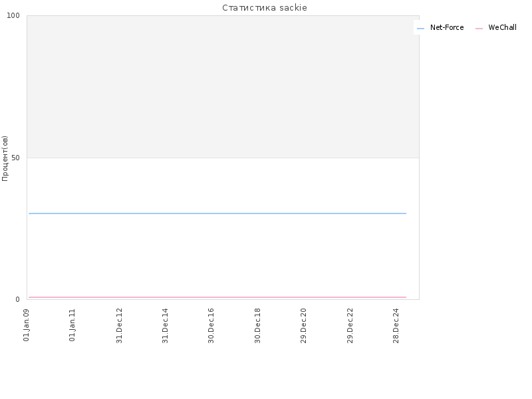The width and height of the screenshot is (532, 399).
Task: Select the 31.Dec.12 x-axis label
Action: click(119, 326)
